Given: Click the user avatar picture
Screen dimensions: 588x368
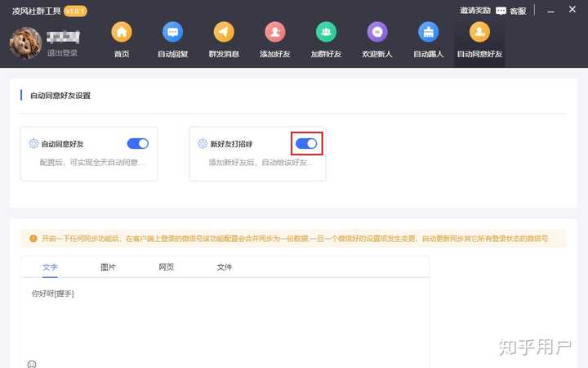Looking at the screenshot, I should [x=25, y=43].
